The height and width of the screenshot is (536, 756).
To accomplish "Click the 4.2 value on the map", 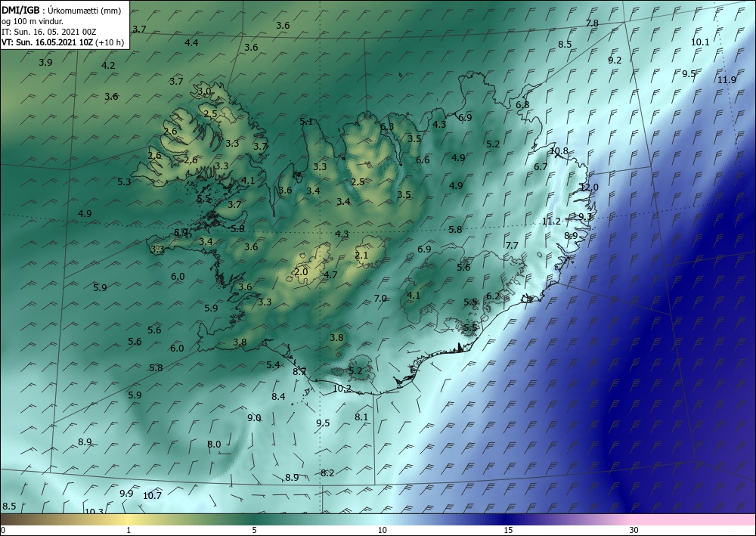I will (108, 65).
